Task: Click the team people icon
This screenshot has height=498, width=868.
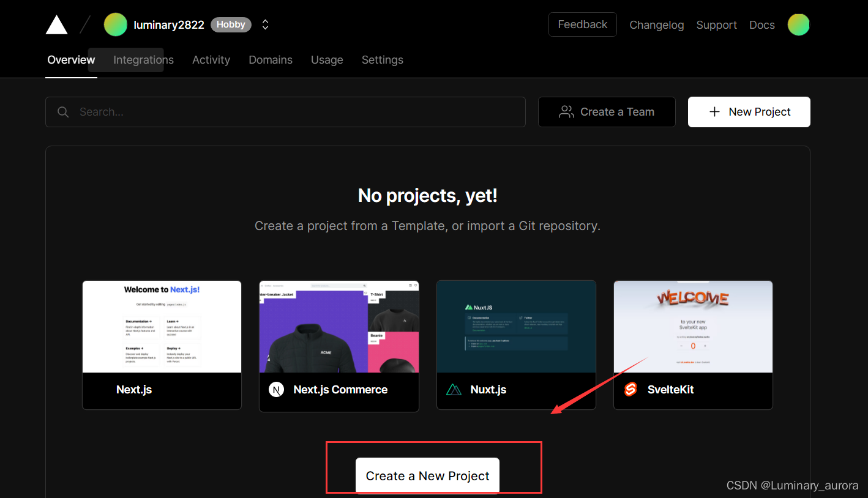Action: coord(566,112)
